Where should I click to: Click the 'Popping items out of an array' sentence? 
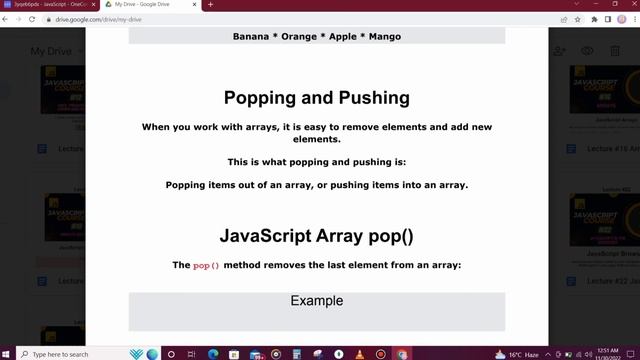317,185
